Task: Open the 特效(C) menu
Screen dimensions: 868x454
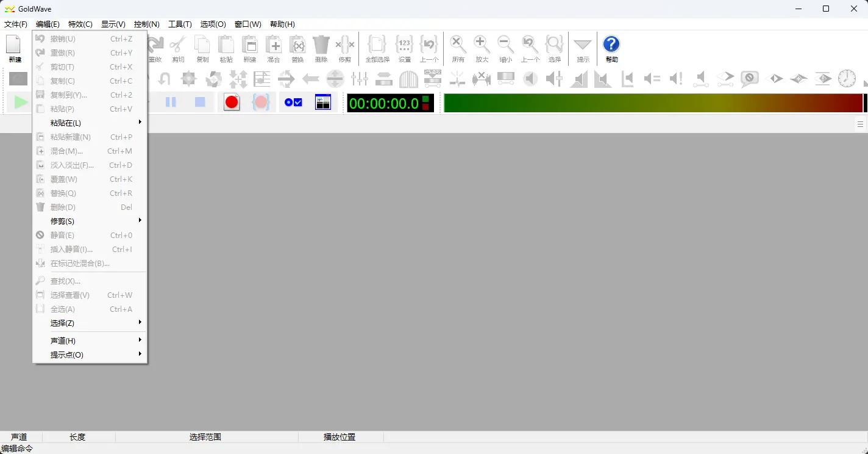Action: pos(80,24)
